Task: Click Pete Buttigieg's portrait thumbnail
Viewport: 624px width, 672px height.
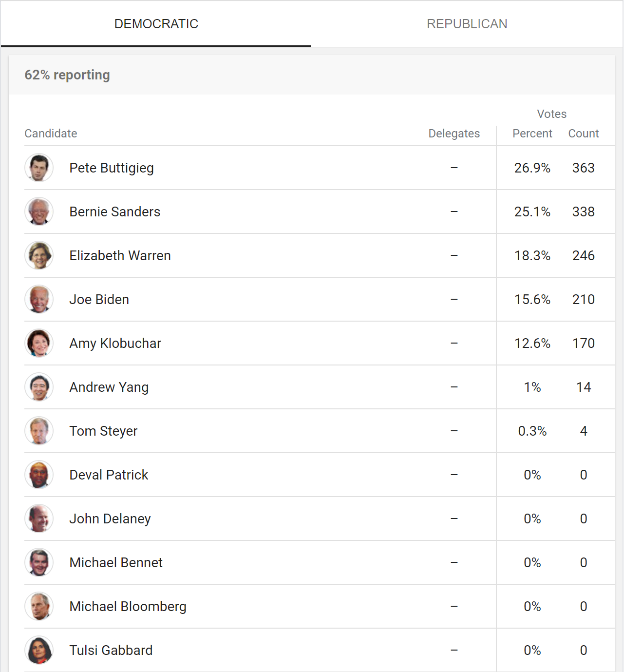Action: click(39, 168)
